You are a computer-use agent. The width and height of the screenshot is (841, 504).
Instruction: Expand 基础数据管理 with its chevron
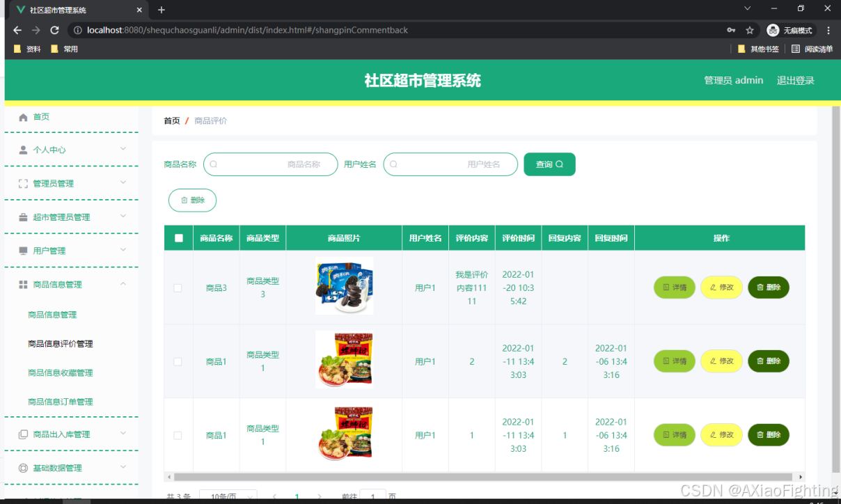pyautogui.click(x=123, y=466)
